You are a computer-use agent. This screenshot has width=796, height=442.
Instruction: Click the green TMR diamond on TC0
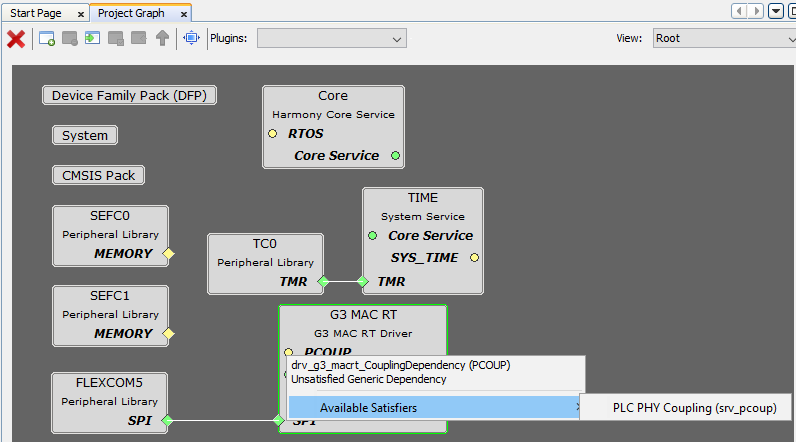[x=323, y=281]
